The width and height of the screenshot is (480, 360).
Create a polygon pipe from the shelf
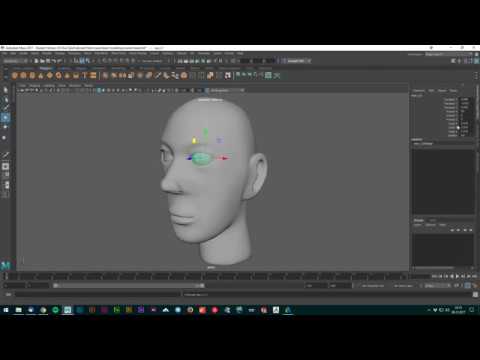coord(76,76)
